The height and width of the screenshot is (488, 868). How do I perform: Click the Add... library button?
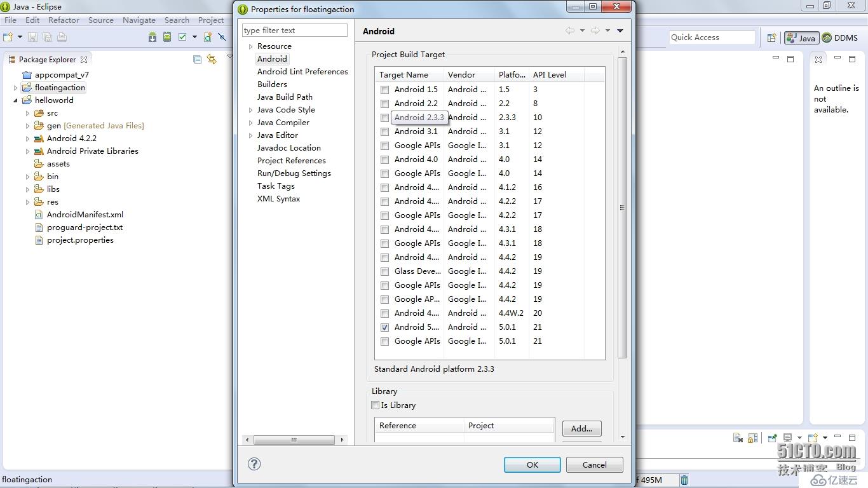(581, 428)
